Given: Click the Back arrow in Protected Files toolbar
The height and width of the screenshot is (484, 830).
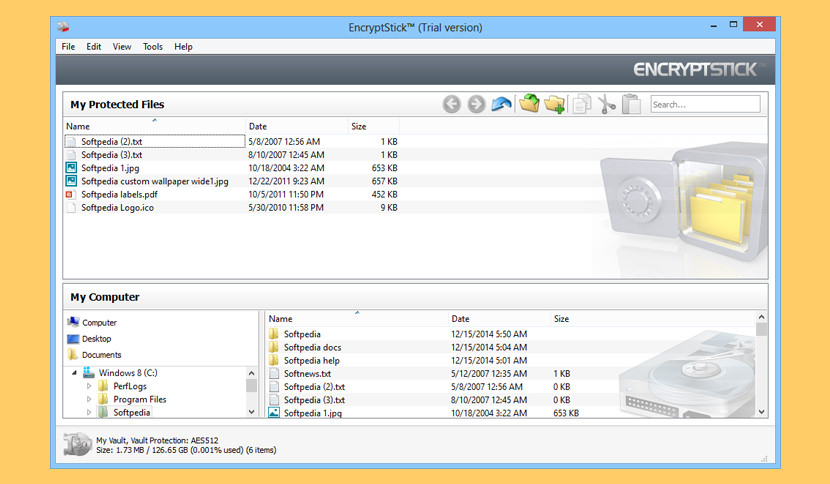Looking at the screenshot, I should (x=452, y=104).
